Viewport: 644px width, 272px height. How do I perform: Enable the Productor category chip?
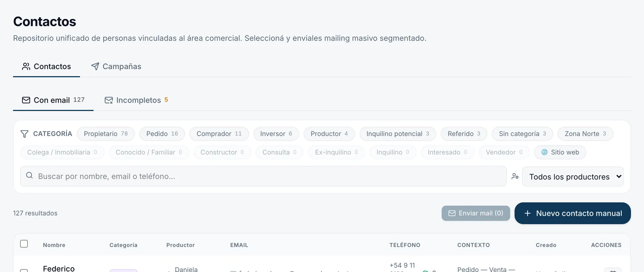click(329, 134)
